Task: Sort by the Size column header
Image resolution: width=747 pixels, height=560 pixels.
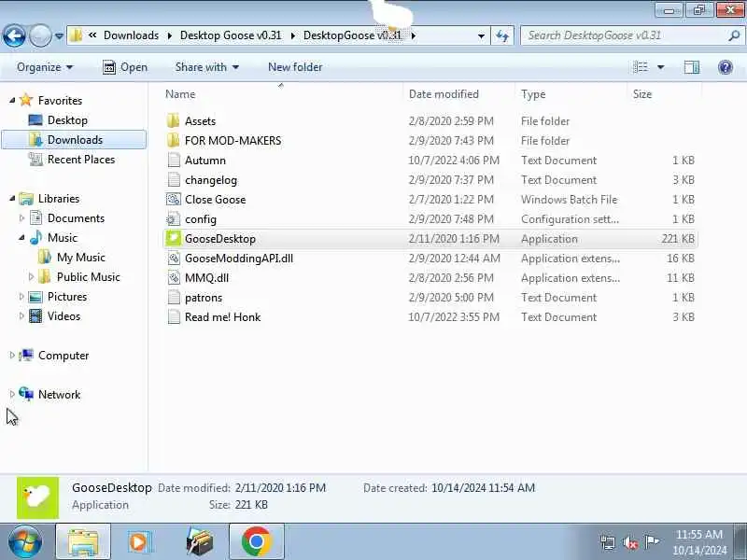Action: (x=664, y=94)
